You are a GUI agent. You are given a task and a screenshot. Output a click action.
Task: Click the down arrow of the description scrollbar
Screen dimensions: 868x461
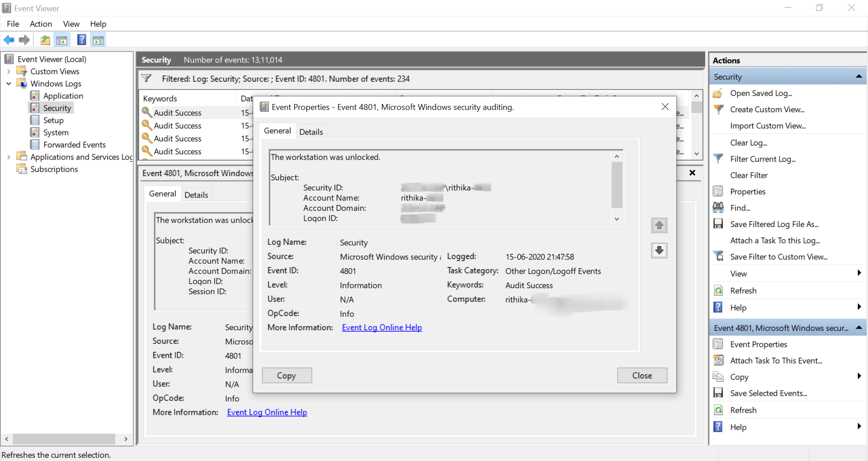coord(617,219)
